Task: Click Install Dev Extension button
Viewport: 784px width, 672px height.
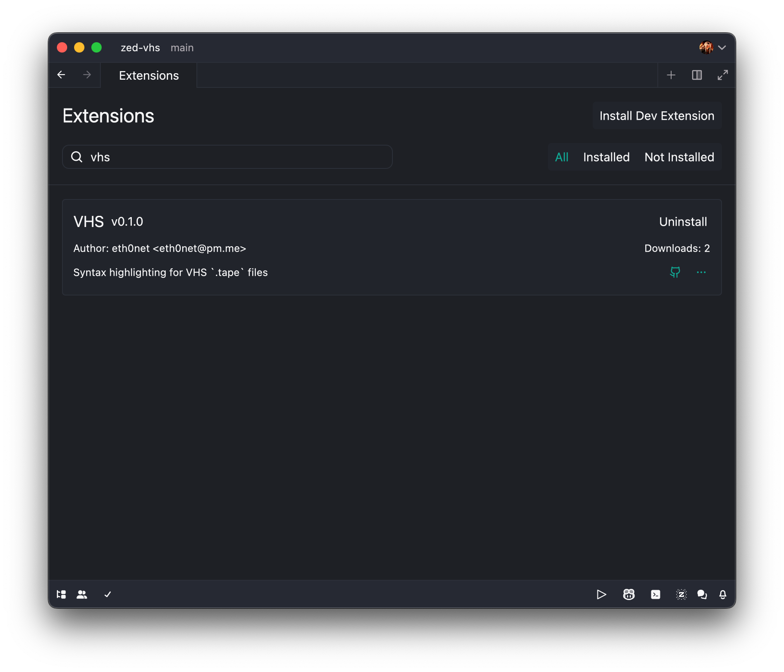Action: coord(657,116)
